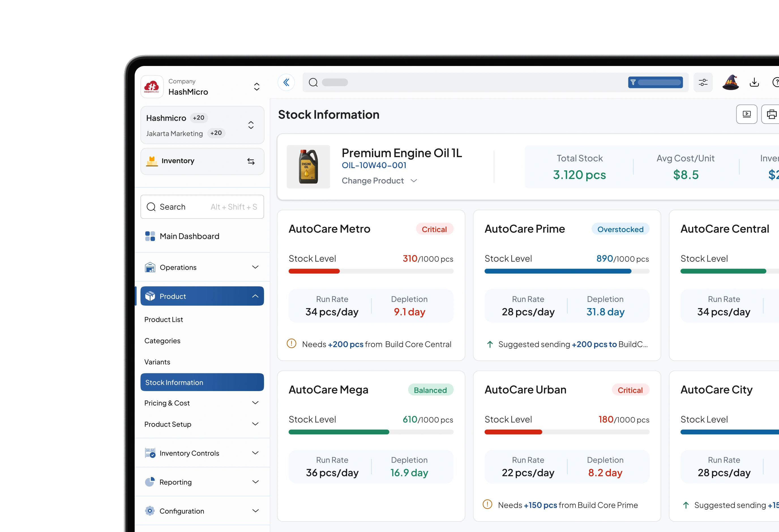This screenshot has height=532, width=779.
Task: Click the HashMicro company logo
Action: (152, 87)
